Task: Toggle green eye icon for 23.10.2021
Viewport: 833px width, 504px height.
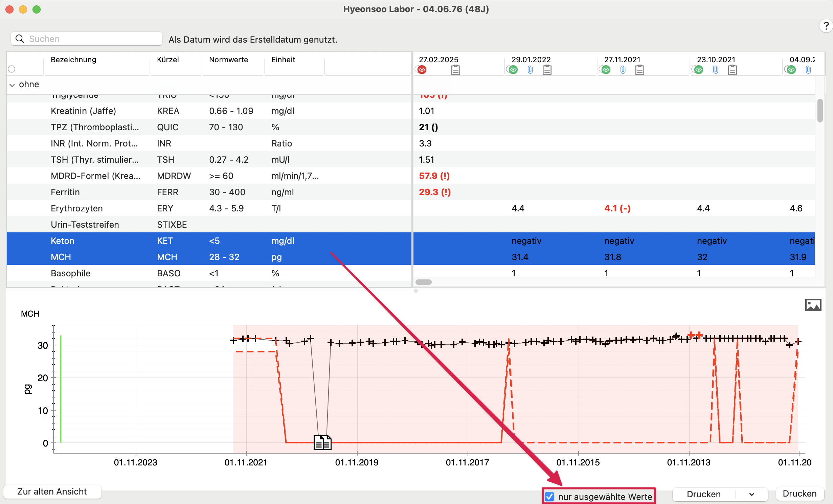Action: point(699,70)
